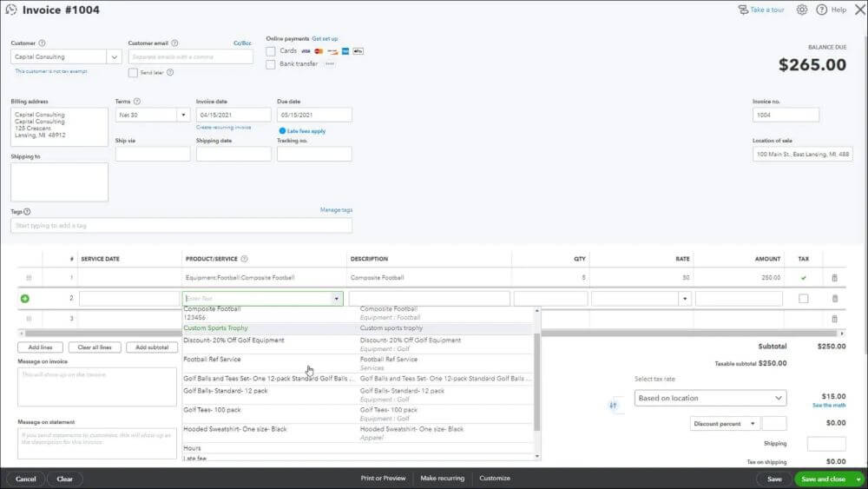Check the Bank transfer checkbox

coord(271,64)
